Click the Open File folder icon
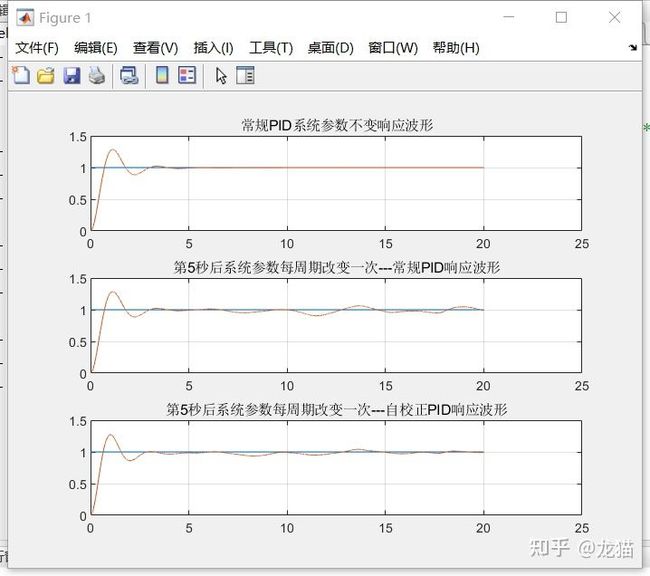 tap(46, 76)
